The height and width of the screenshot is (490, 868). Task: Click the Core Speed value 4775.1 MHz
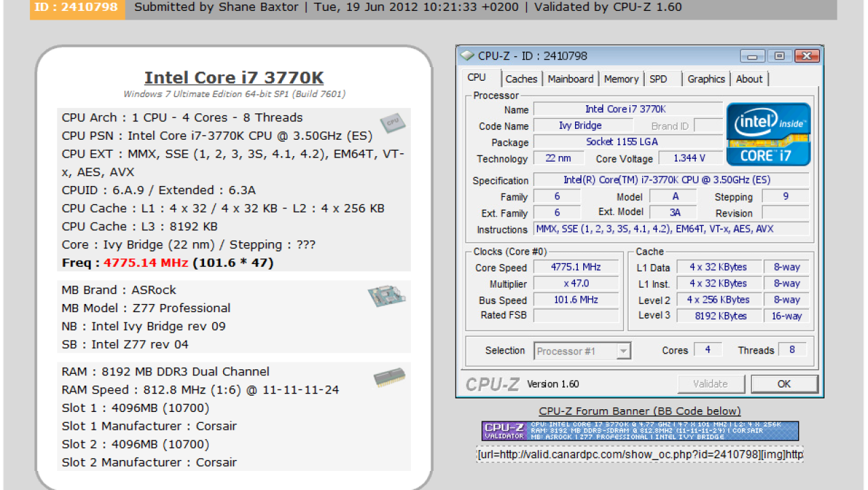[x=576, y=267]
